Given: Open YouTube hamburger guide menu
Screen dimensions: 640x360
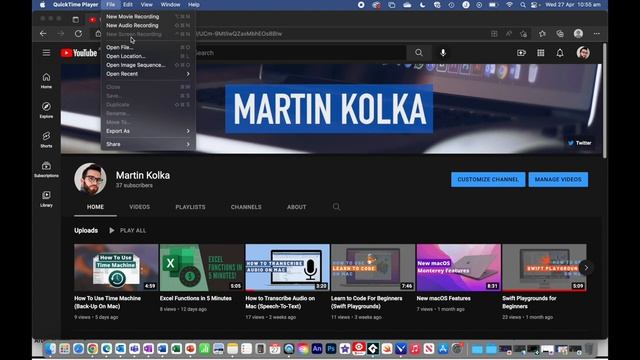Looking at the screenshot, I should point(46,53).
